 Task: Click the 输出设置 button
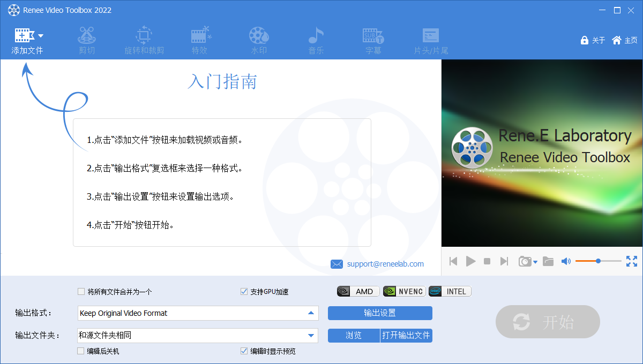[x=380, y=313]
